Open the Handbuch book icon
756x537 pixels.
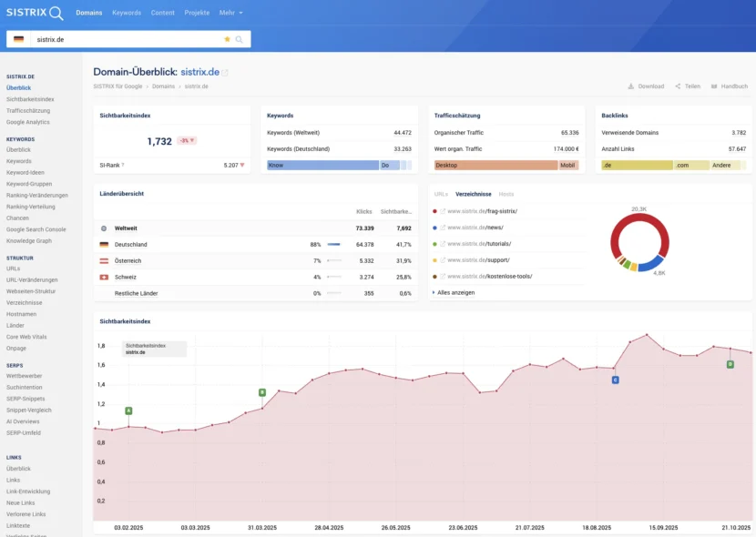[x=714, y=86]
